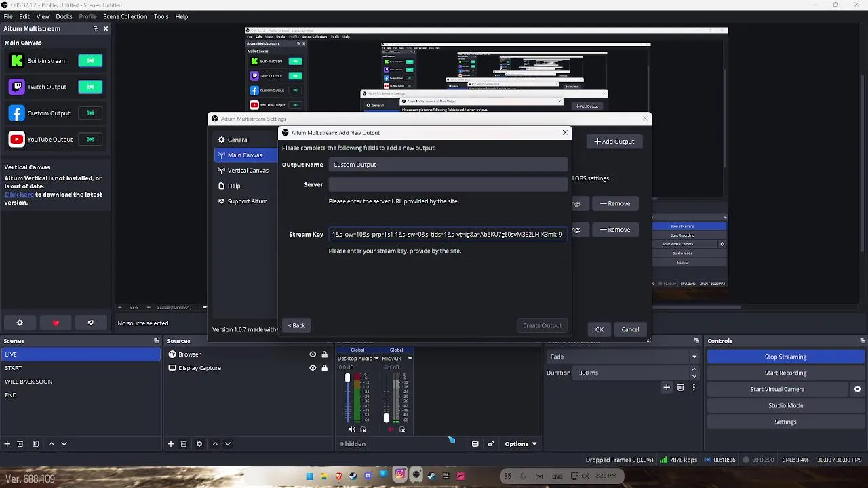
Task: Move scene down in the Scenes toolbar
Action: pos(64,444)
